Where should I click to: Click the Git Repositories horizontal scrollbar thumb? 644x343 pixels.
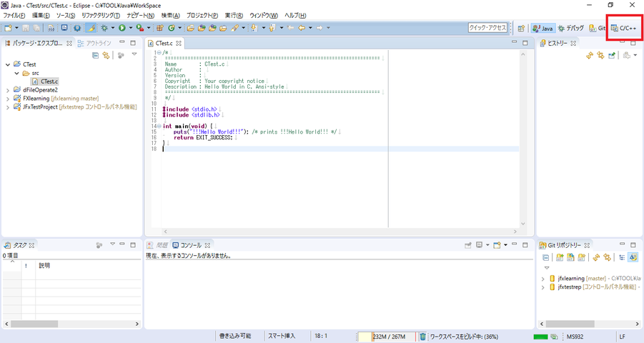click(570, 324)
